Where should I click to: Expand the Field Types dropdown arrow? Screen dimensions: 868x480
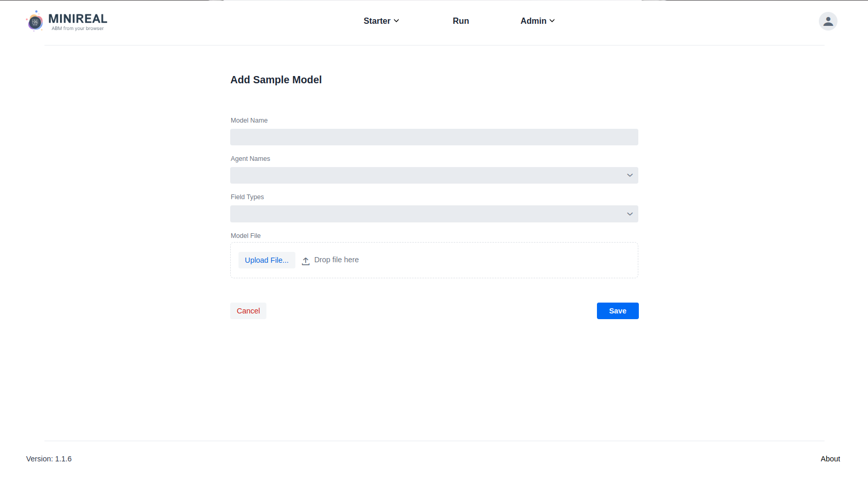point(630,214)
